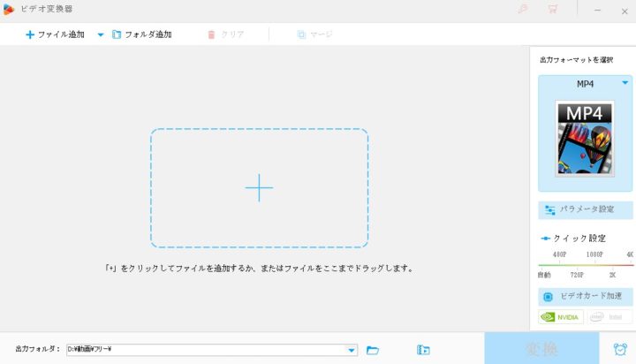The height and width of the screenshot is (364, 636).
Task: Open output folder via film-folder icon
Action: [x=423, y=350]
